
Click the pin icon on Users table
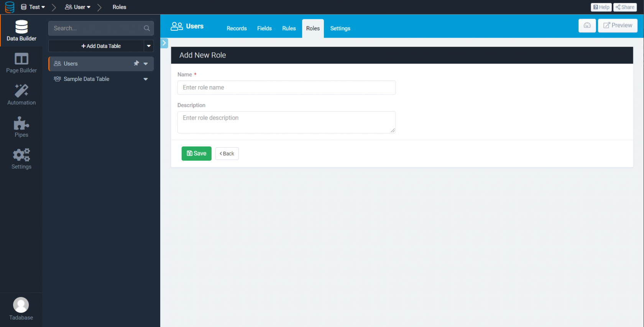pos(136,63)
